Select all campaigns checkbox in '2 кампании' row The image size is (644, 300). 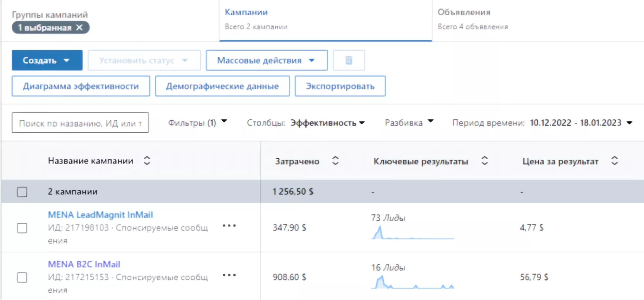22,192
